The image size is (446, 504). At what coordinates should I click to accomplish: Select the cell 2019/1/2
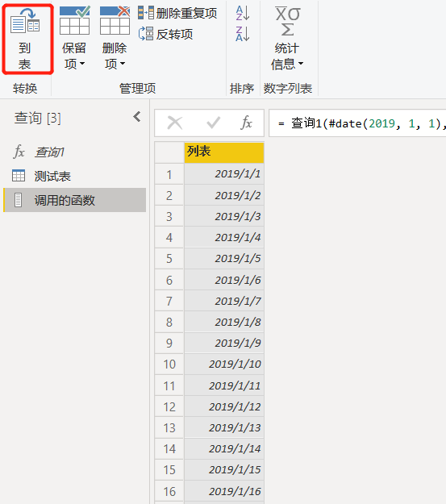[x=224, y=195]
